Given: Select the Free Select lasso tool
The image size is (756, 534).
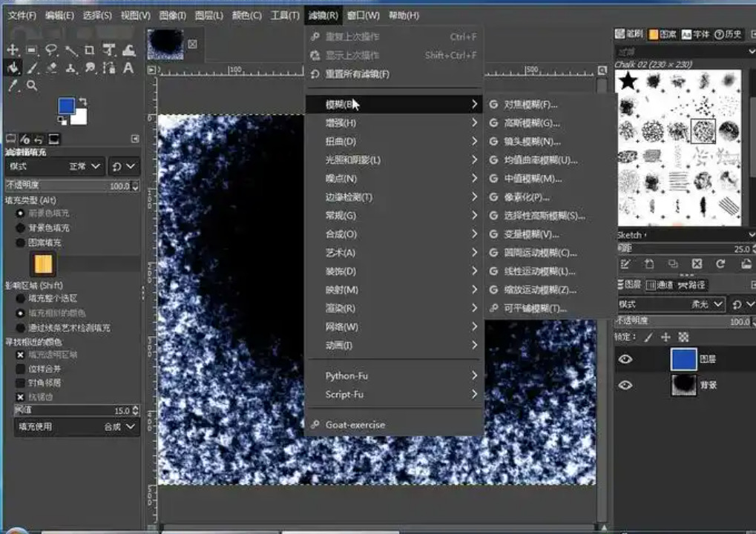Looking at the screenshot, I should (x=51, y=50).
